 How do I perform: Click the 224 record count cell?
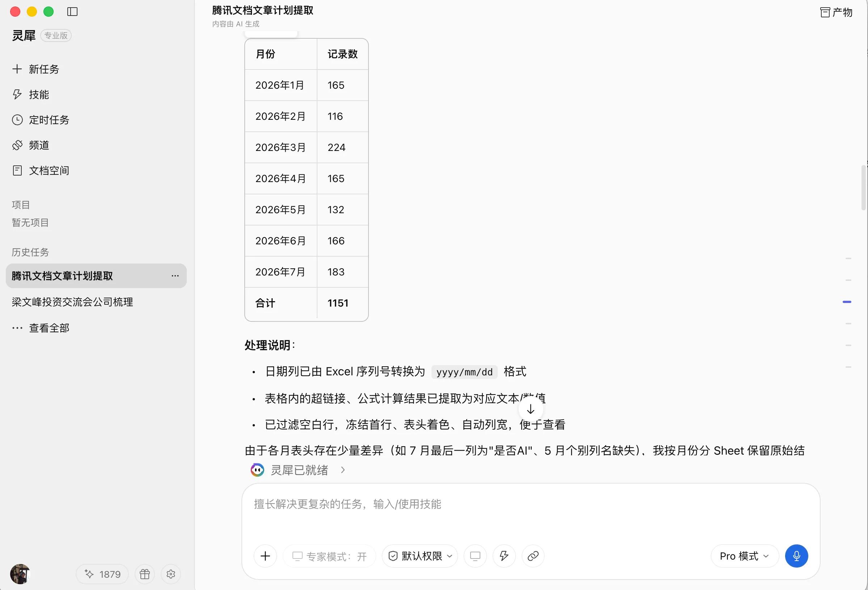(342, 148)
